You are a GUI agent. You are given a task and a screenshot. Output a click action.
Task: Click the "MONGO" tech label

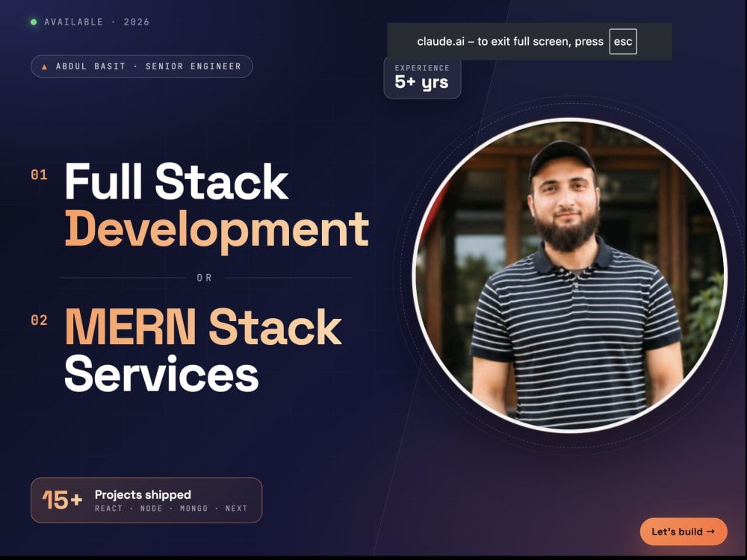click(193, 508)
